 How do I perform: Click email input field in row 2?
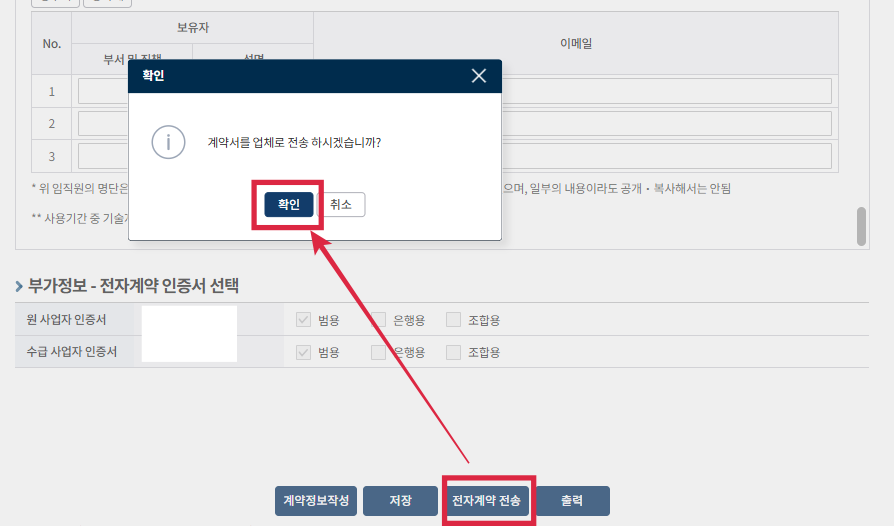[667, 124]
